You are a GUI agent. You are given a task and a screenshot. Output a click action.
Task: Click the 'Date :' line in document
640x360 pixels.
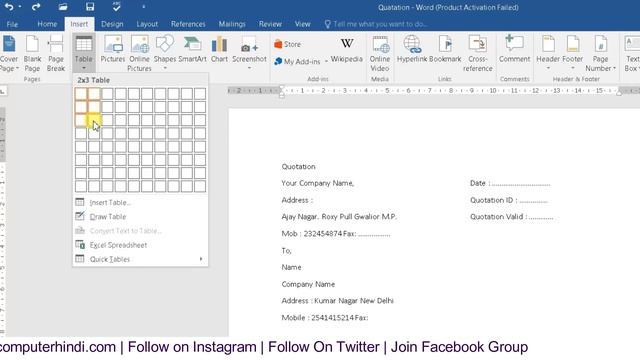coord(510,183)
